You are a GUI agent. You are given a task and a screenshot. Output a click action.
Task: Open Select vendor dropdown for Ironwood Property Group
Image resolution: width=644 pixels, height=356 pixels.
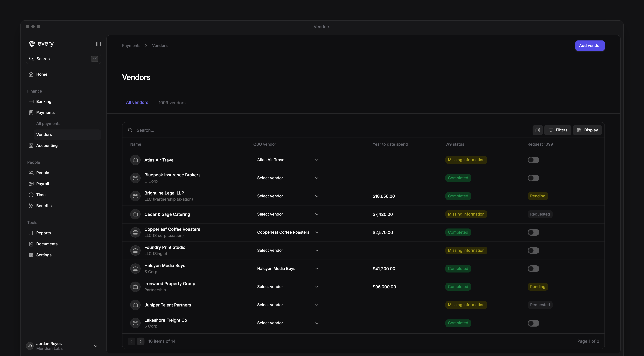pos(288,287)
